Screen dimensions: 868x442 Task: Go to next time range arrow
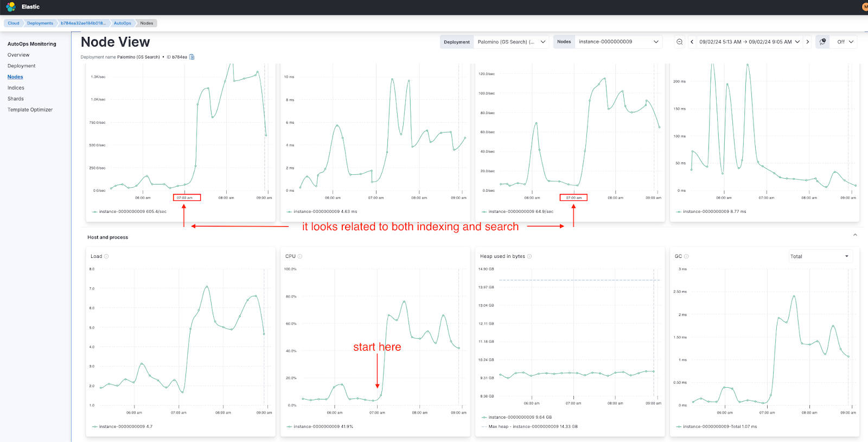(808, 42)
